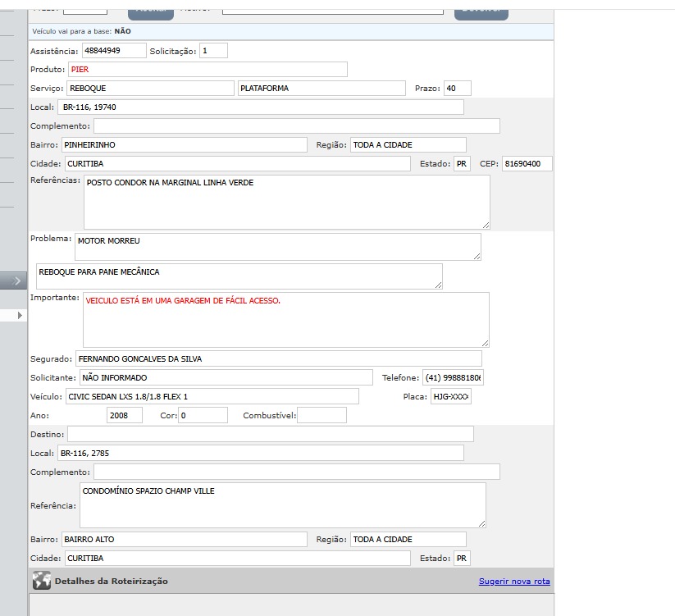The width and height of the screenshot is (675, 616).
Task: Click the REBOQUE PARA PANE MECÂNICA textarea
Action: (239, 276)
